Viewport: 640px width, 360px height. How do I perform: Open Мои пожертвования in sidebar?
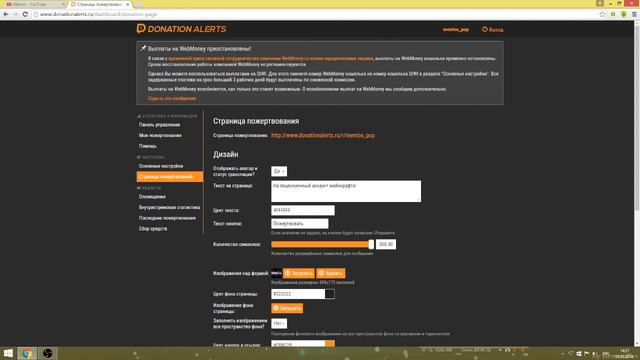160,135
